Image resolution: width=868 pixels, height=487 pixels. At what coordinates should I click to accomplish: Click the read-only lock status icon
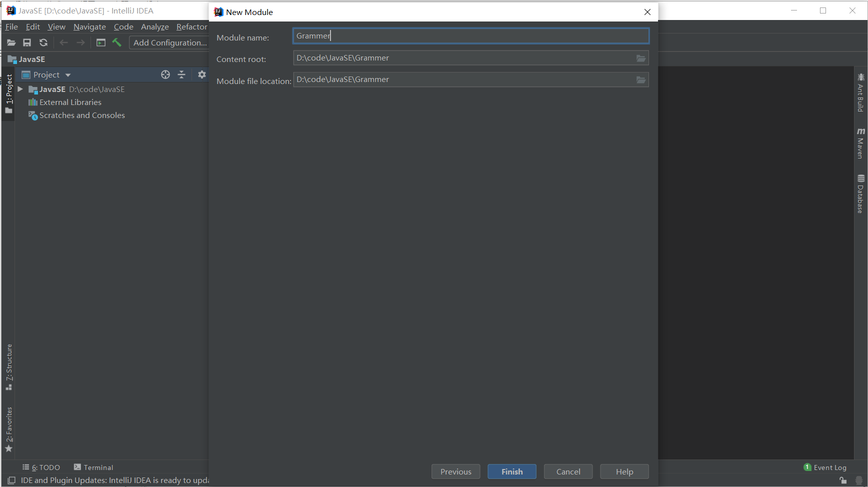pyautogui.click(x=843, y=480)
